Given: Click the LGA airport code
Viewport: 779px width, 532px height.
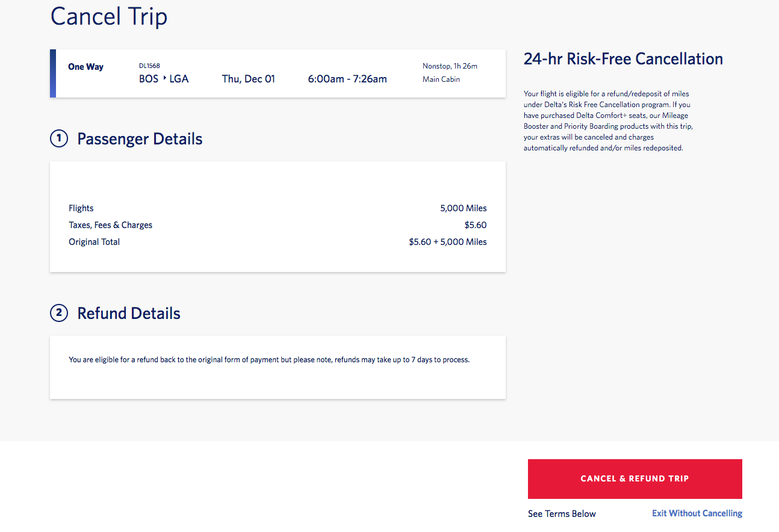Looking at the screenshot, I should point(179,78).
